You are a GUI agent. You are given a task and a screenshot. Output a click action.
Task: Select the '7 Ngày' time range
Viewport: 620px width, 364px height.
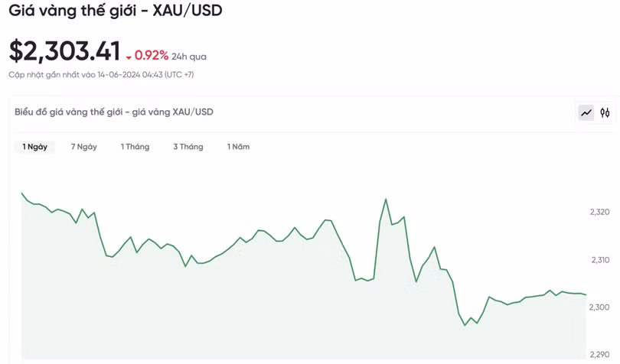tap(84, 147)
